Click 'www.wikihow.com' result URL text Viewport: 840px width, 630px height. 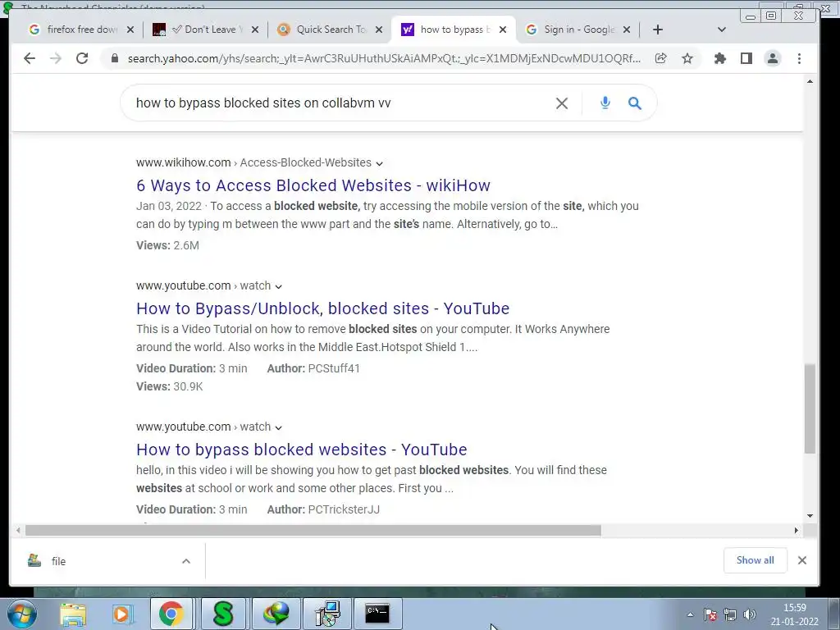point(183,162)
